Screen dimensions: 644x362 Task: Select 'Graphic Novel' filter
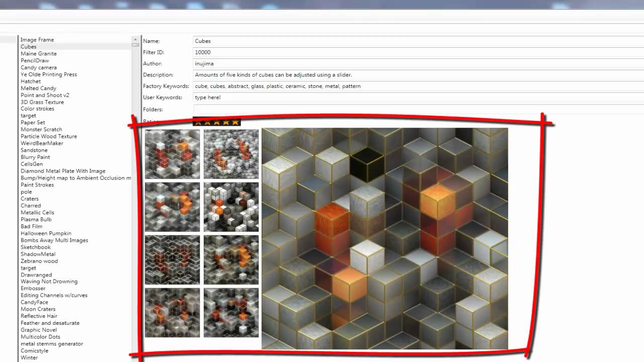coord(39,330)
